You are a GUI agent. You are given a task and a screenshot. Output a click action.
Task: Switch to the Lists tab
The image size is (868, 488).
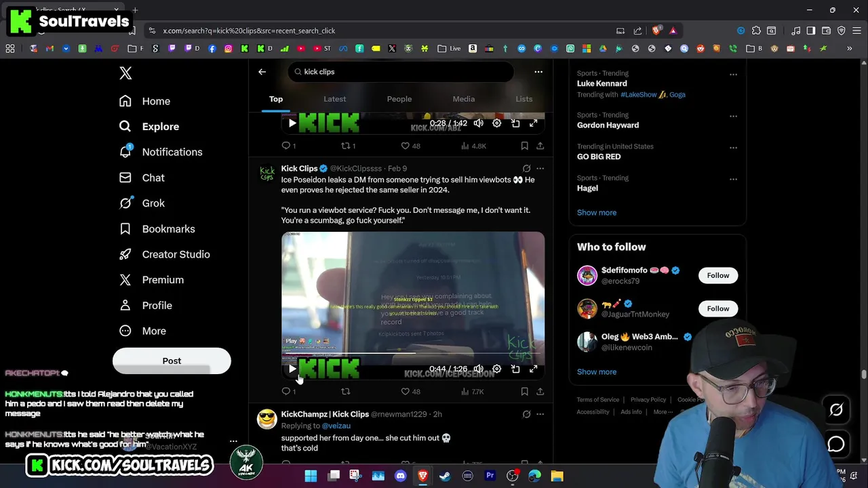(524, 99)
